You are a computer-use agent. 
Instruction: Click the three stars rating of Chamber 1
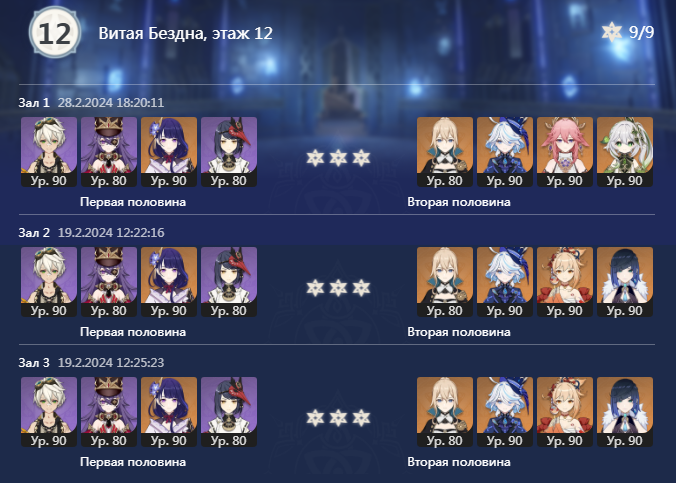coord(338,158)
